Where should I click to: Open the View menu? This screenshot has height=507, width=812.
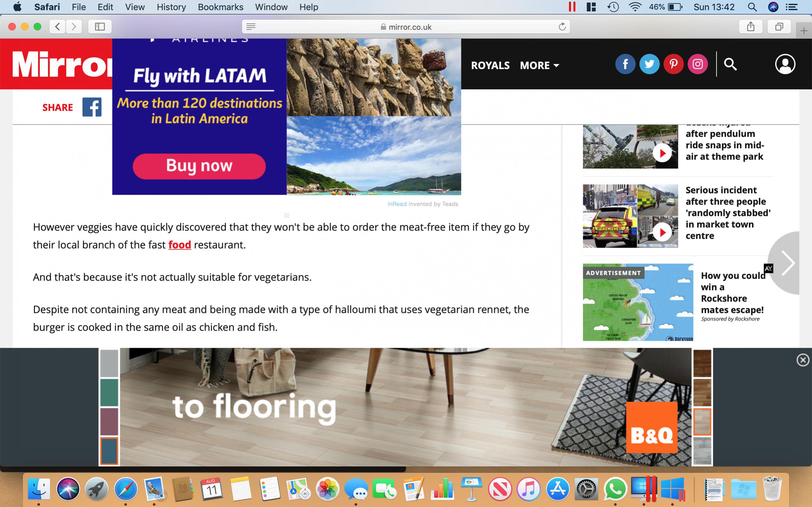[135, 7]
